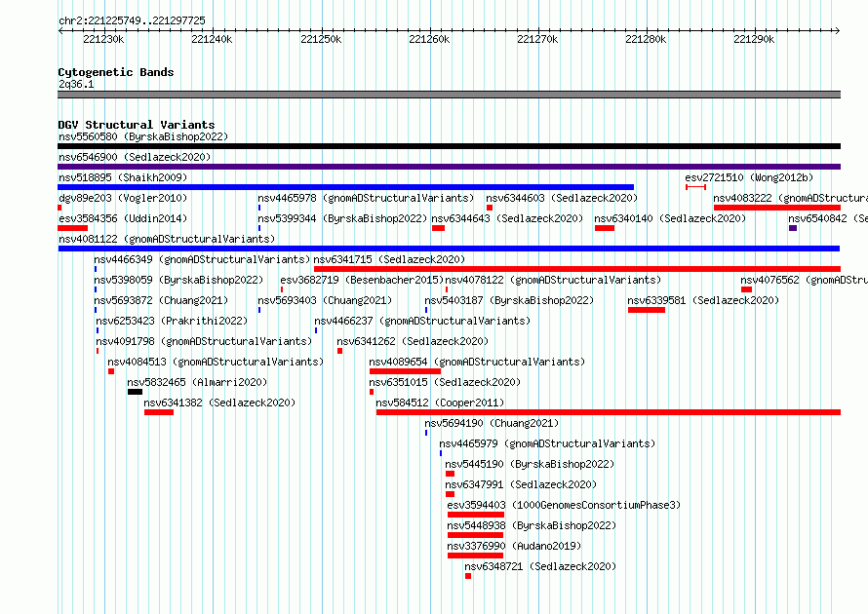Open the nsv4083222 variant label

click(x=791, y=198)
